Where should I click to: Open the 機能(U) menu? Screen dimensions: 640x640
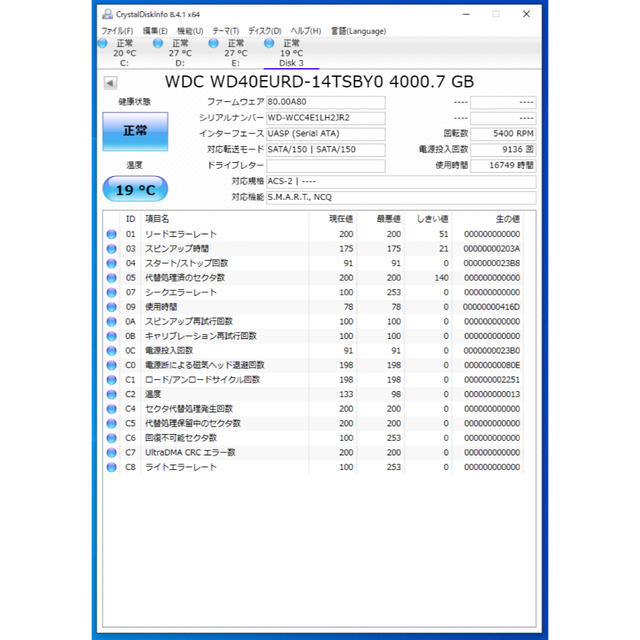click(x=190, y=31)
